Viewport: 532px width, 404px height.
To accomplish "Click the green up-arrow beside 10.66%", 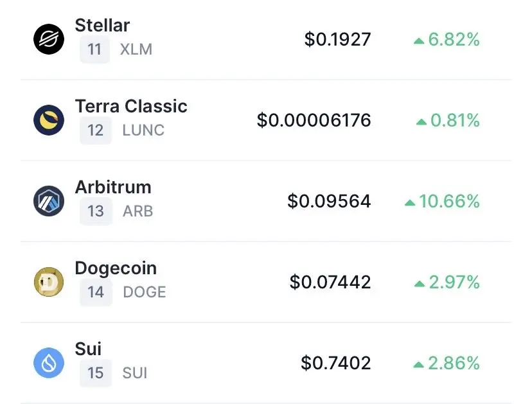I will [x=410, y=203].
